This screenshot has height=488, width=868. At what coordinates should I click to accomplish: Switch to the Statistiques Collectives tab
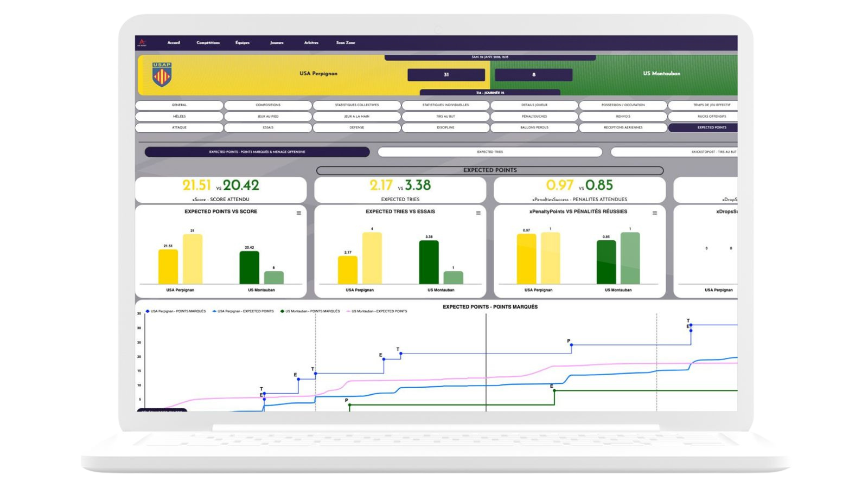357,105
